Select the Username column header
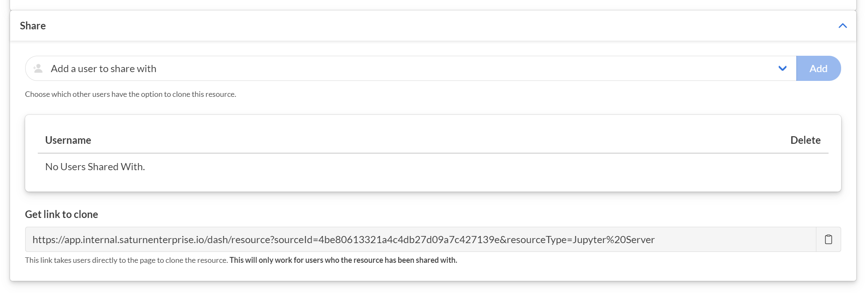The image size is (868, 293). click(x=68, y=140)
